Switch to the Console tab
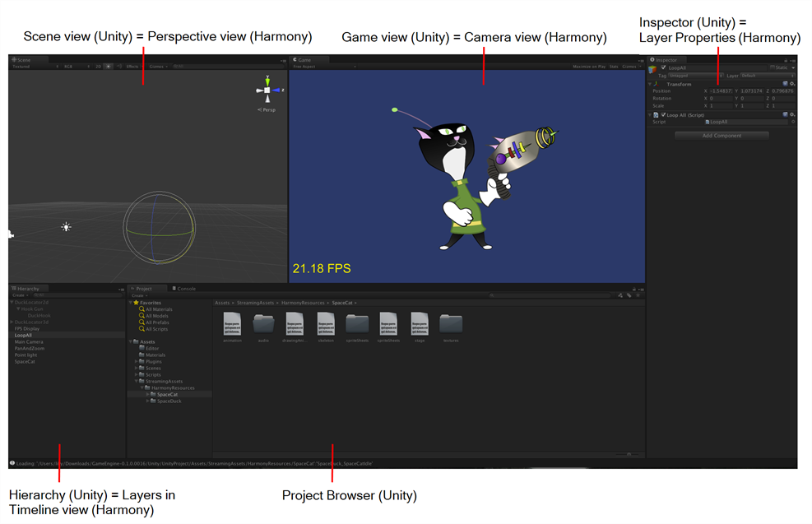Viewport: 812px width, 524px height. 186,289
